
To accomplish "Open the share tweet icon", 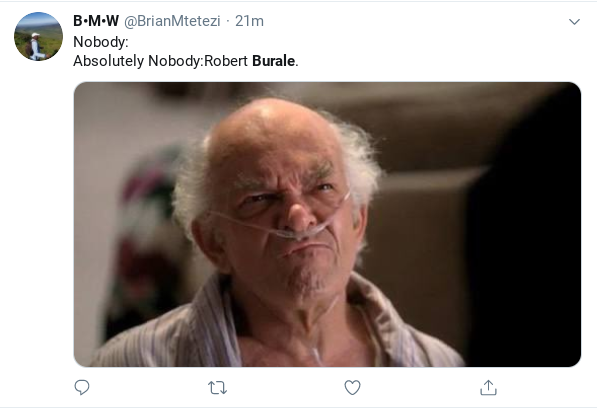I will coord(488,387).
